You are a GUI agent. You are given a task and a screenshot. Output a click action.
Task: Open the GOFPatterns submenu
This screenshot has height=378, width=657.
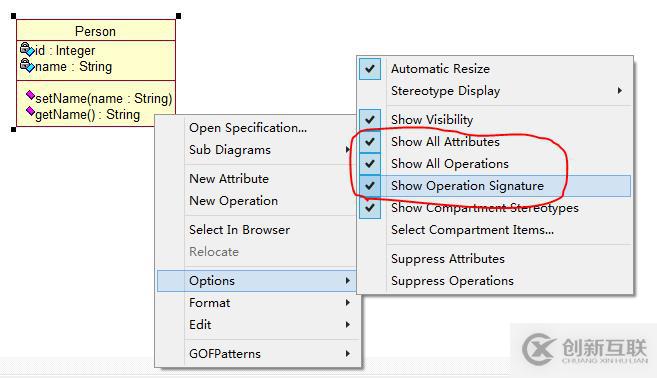256,354
